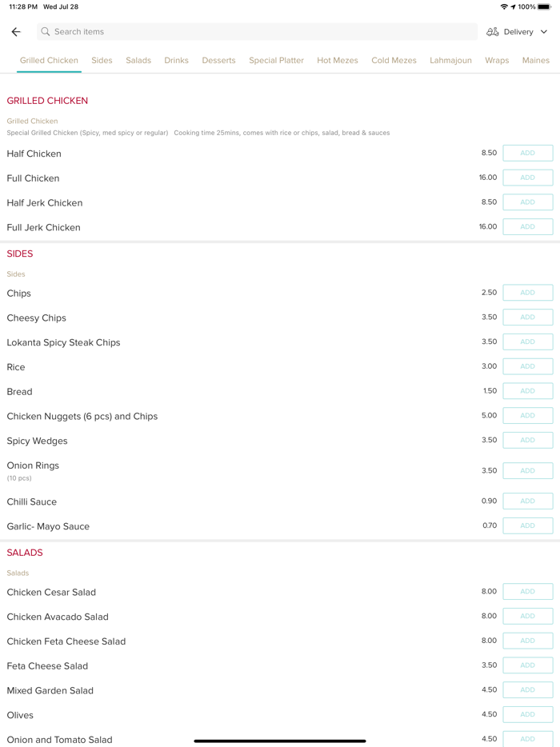Open the Hot Mezes tab
Image resolution: width=560 pixels, height=747 pixels.
[337, 60]
